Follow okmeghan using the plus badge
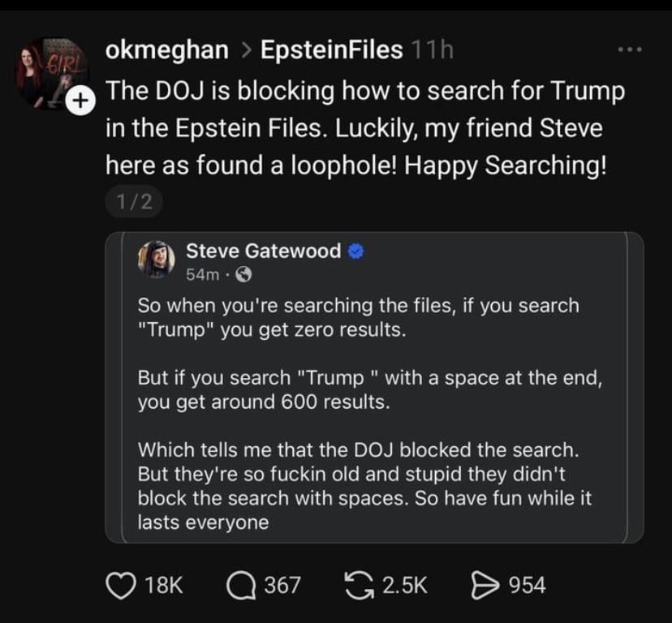Image resolution: width=672 pixels, height=623 pixels. tap(79, 101)
